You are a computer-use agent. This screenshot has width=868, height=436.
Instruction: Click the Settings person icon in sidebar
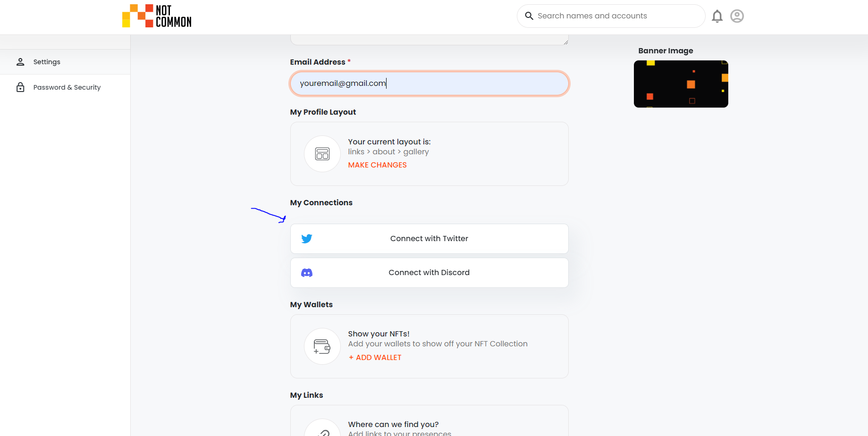20,62
